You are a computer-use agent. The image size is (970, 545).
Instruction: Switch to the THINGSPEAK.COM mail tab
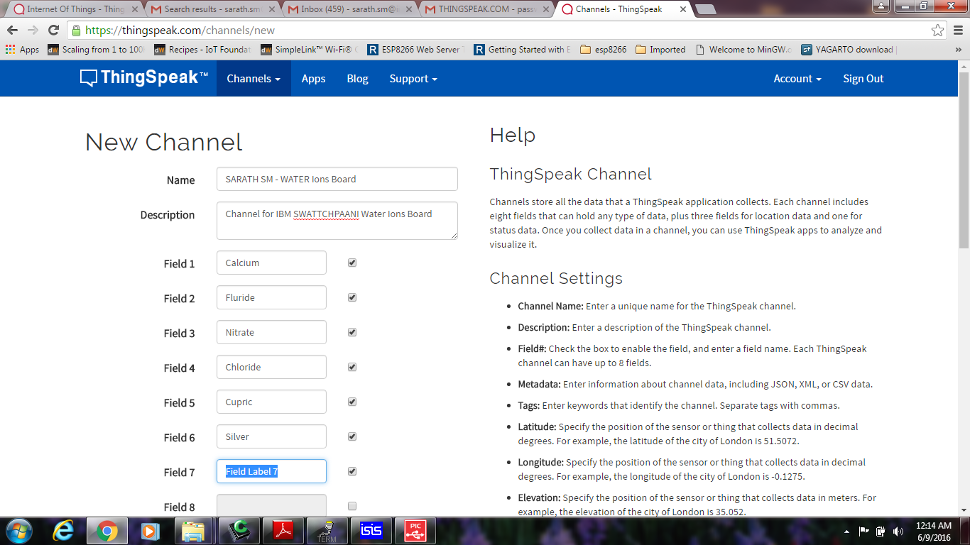click(x=487, y=9)
